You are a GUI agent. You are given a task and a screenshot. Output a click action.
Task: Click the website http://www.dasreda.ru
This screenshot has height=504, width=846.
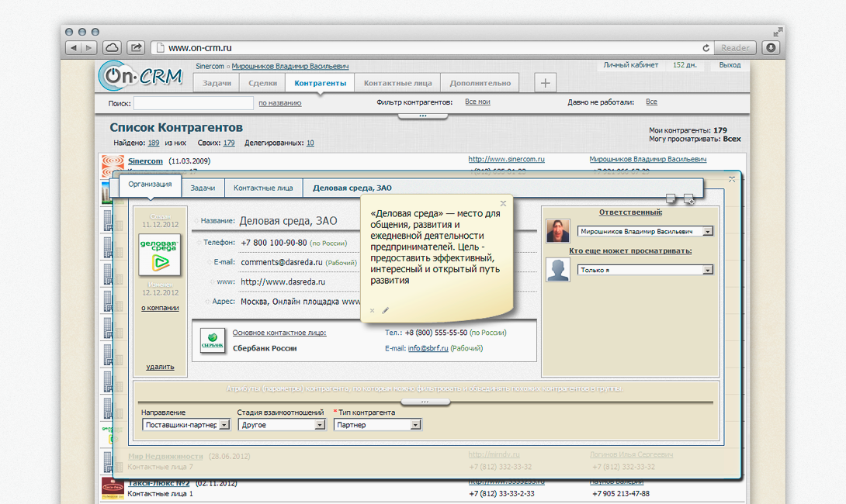coord(283,282)
